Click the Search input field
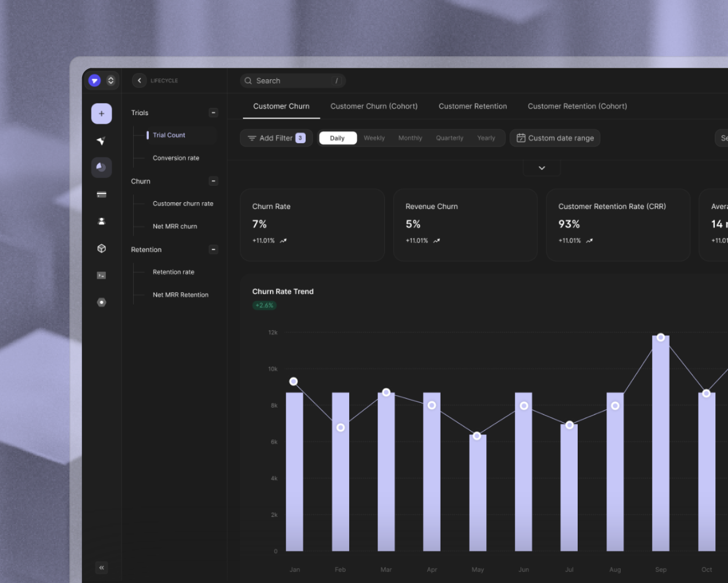728x583 pixels. coord(293,81)
